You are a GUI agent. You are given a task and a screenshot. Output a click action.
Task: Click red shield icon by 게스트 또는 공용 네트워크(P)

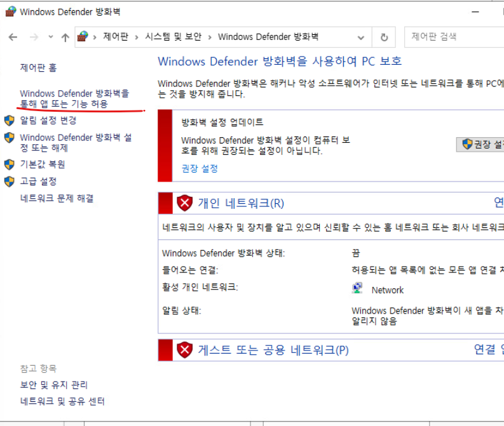[185, 350]
